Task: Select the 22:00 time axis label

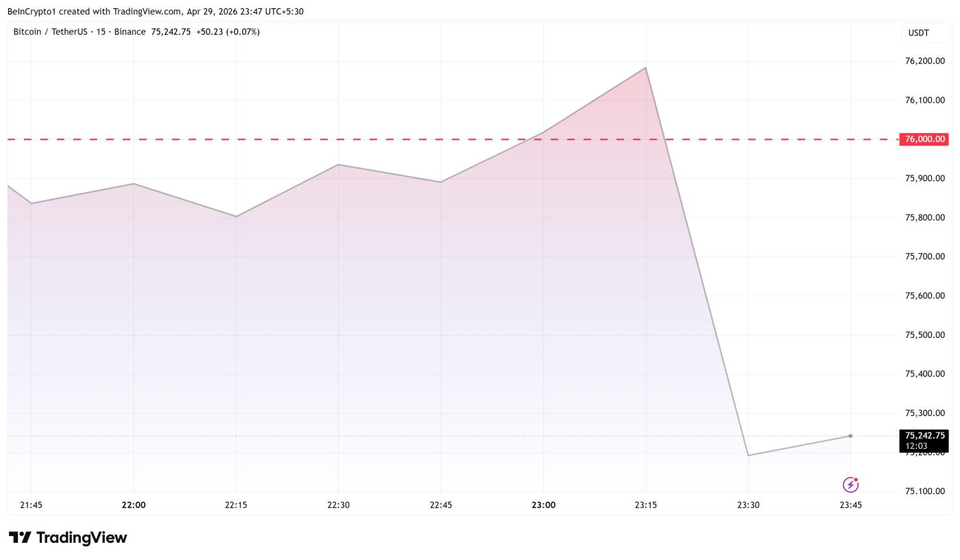Action: pyautogui.click(x=134, y=505)
